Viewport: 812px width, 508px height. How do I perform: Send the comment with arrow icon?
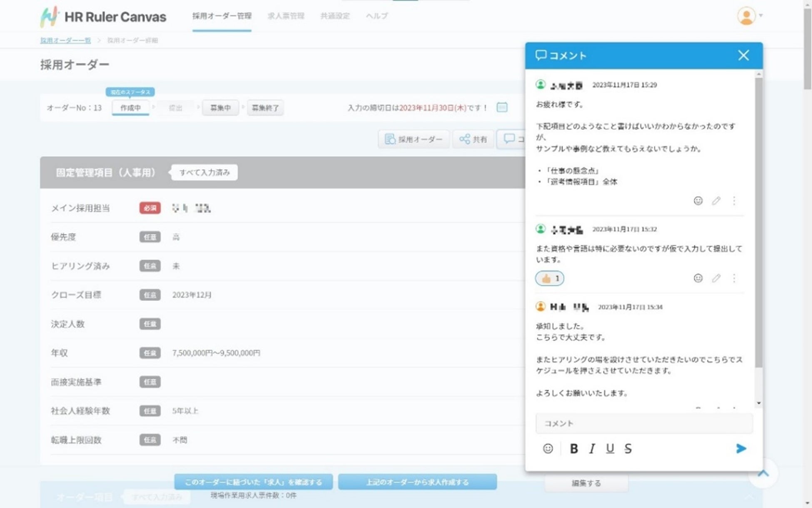click(x=741, y=448)
